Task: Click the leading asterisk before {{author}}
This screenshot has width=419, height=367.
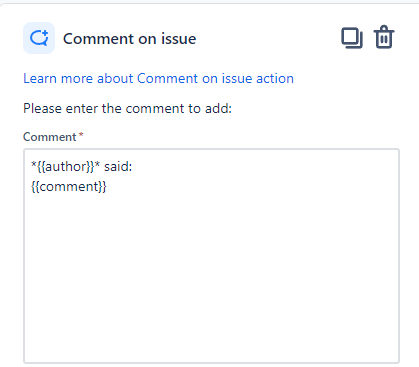Action: coord(34,164)
